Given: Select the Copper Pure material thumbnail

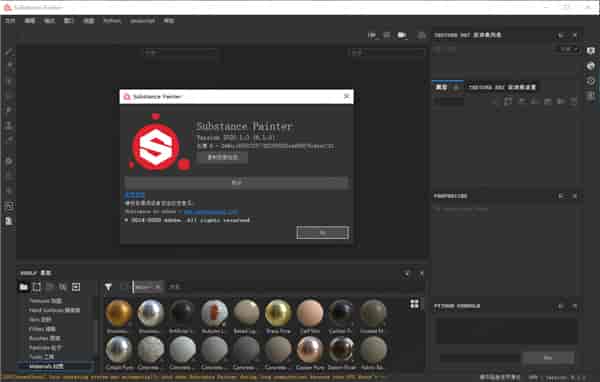Looking at the screenshot, I should click(x=310, y=350).
